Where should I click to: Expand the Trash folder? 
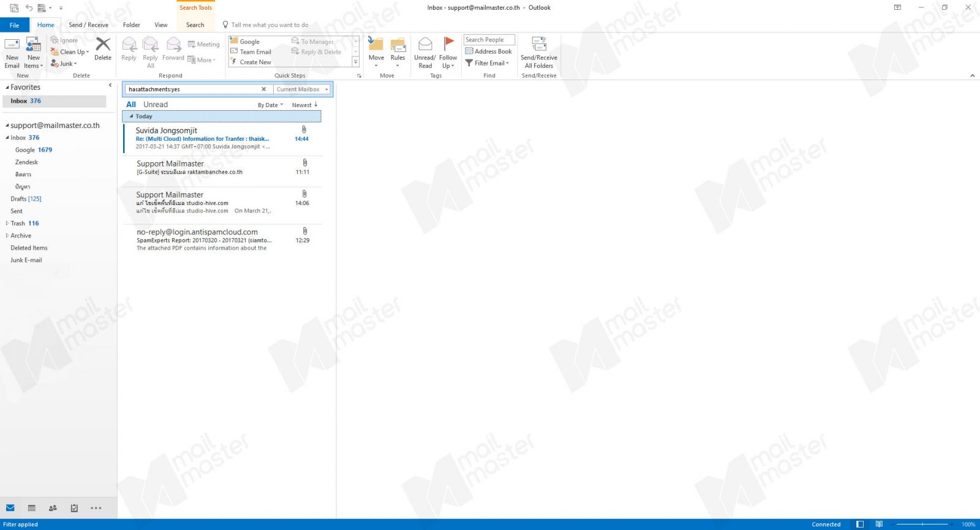[x=7, y=223]
